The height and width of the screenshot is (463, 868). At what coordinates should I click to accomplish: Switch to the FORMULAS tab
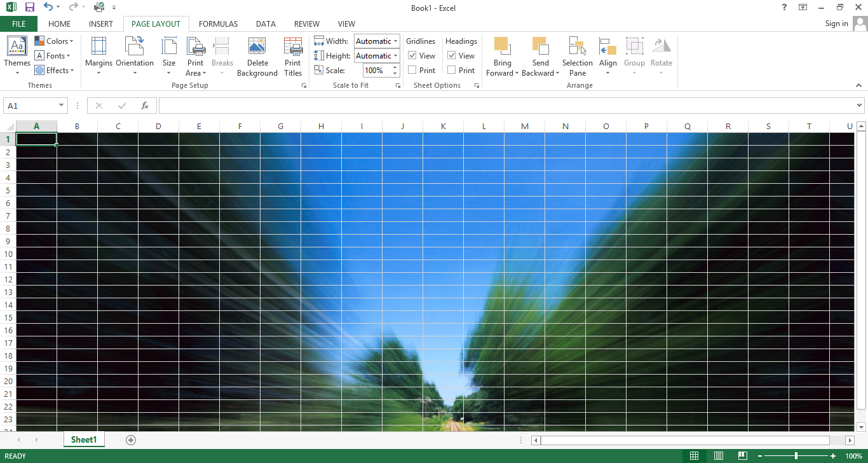(x=218, y=24)
